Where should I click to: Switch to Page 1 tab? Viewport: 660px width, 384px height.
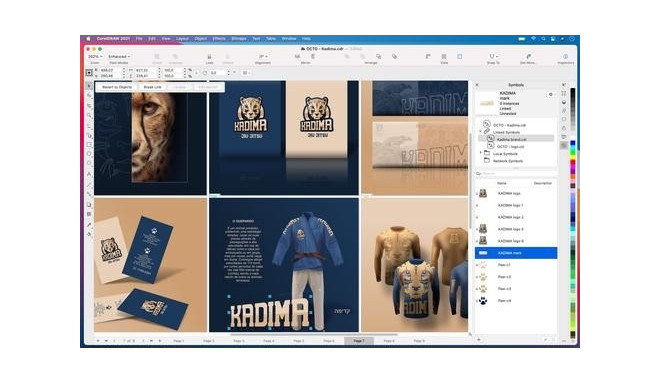pos(179,341)
